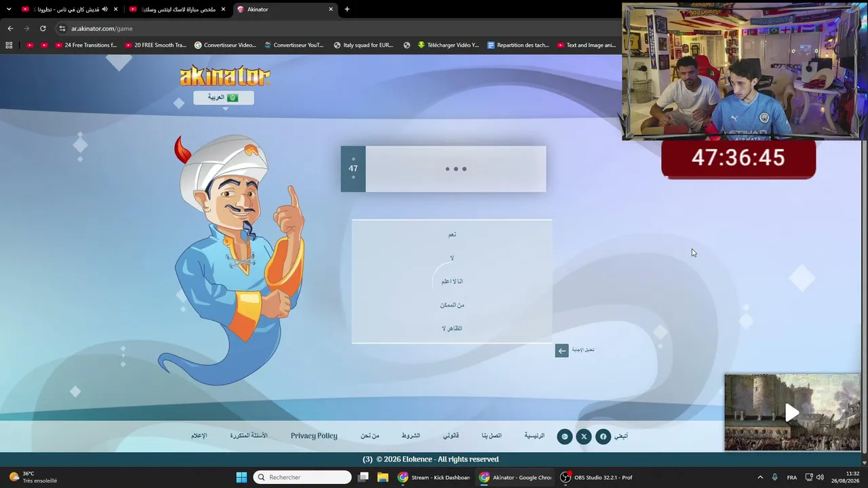Open the Privacy Policy link
The width and height of the screenshot is (868, 488).
point(314,436)
